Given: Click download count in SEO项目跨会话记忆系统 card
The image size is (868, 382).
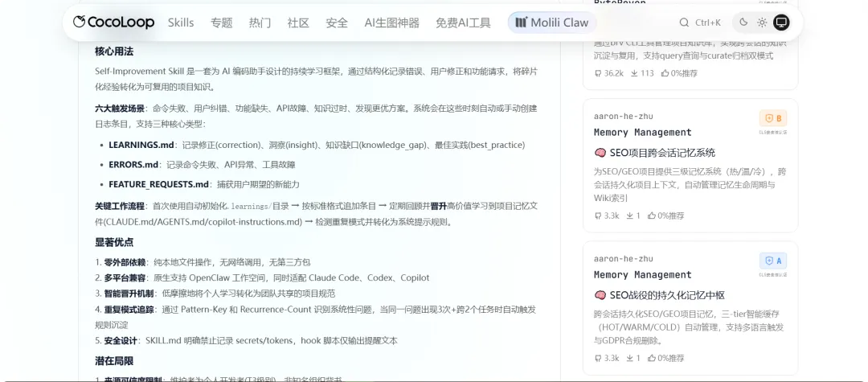Looking at the screenshot, I should pos(633,216).
